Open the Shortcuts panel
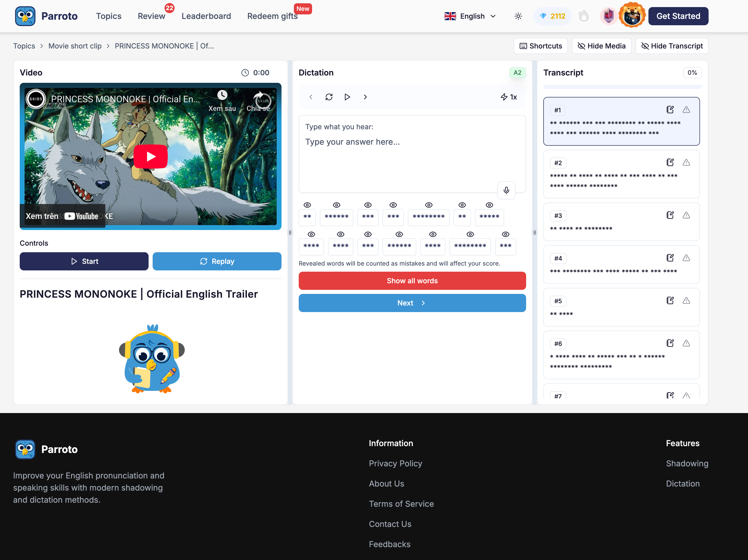This screenshot has width=748, height=560. [540, 46]
